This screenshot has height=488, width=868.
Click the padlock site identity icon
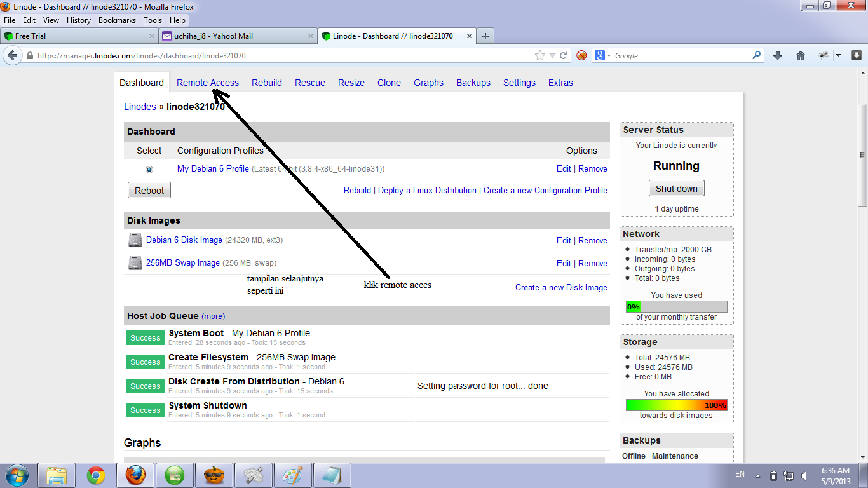[x=29, y=56]
